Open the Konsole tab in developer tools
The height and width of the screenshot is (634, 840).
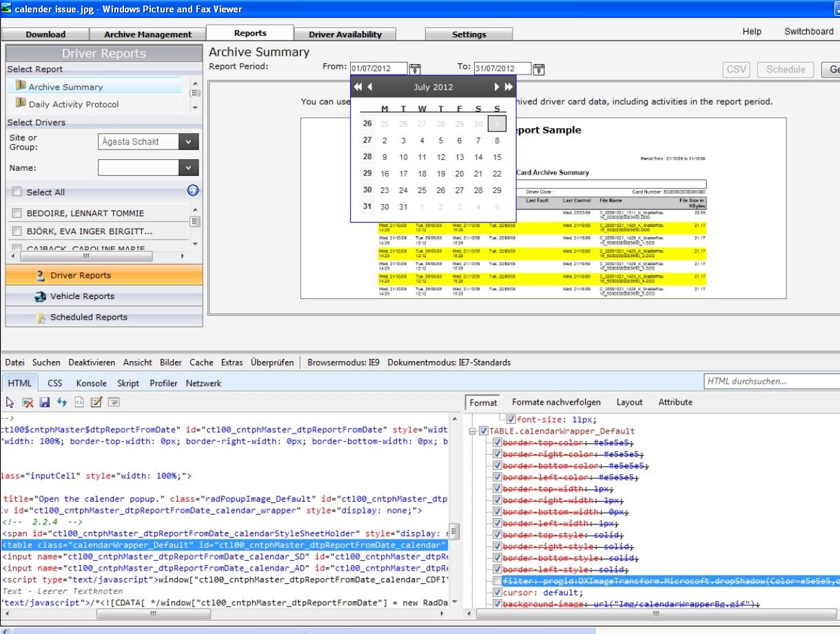[x=91, y=383]
